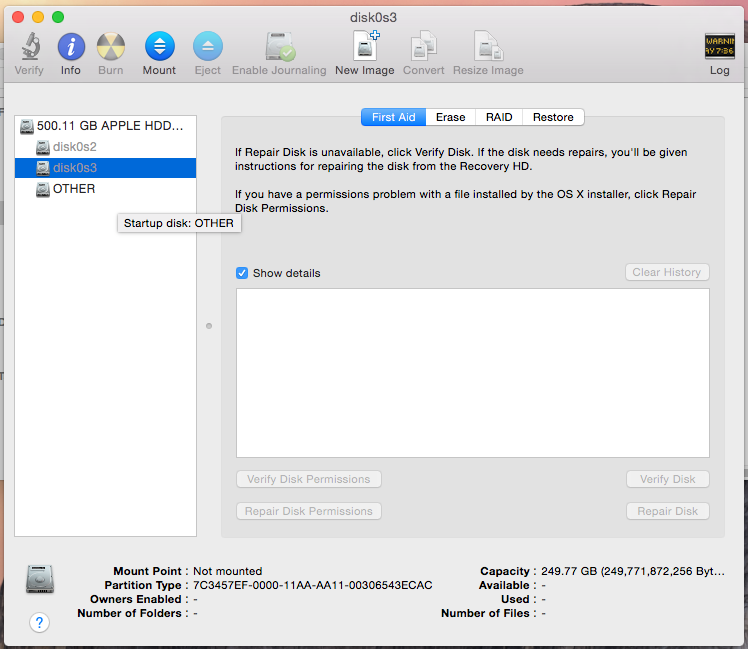Open the Log viewer icon
Screen dimensions: 748x649
tap(719, 46)
